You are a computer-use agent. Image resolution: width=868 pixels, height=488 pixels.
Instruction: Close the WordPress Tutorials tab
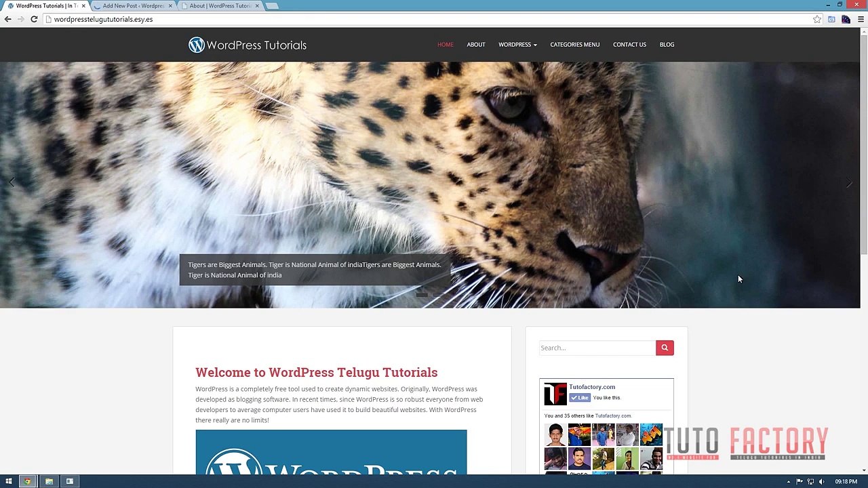83,5
